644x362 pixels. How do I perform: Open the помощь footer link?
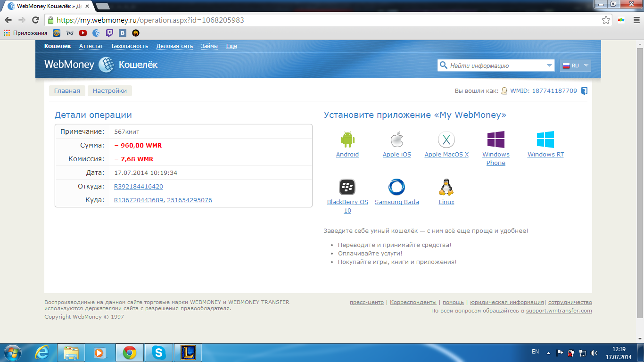tap(453, 303)
